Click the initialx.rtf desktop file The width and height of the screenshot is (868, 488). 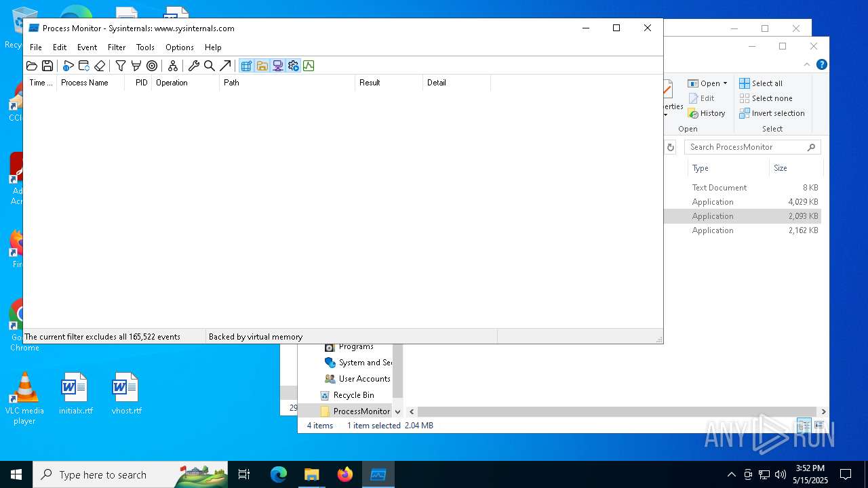point(75,394)
